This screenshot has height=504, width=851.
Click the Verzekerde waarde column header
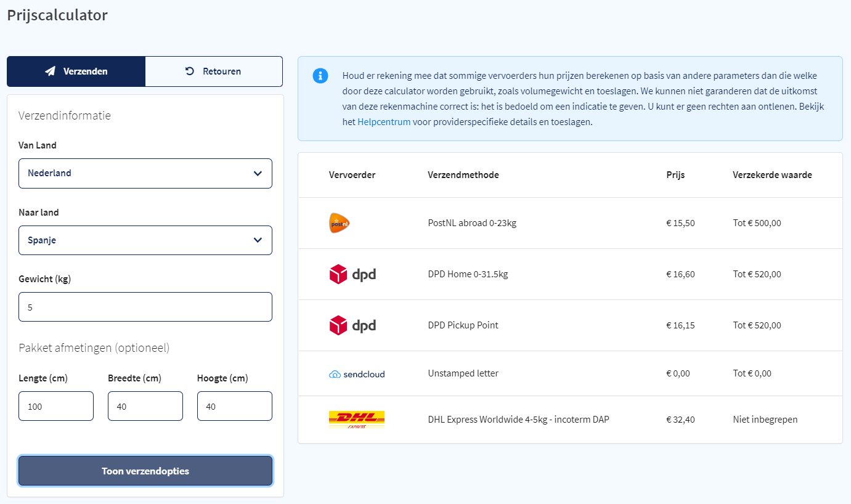(x=772, y=175)
